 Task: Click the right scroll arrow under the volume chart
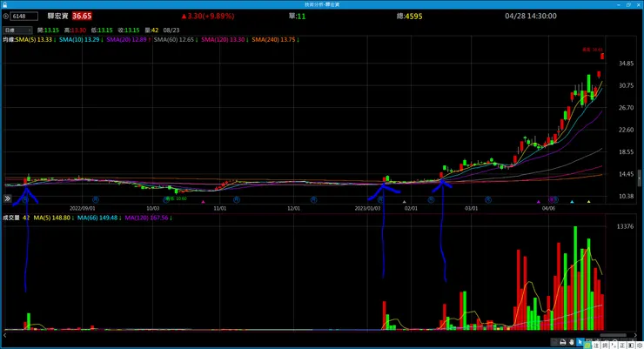pyautogui.click(x=636, y=335)
